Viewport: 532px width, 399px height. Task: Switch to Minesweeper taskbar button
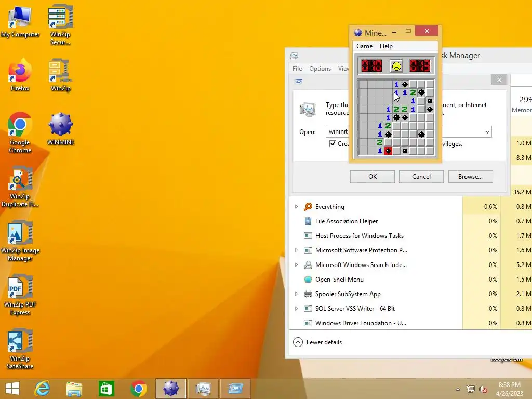point(170,389)
